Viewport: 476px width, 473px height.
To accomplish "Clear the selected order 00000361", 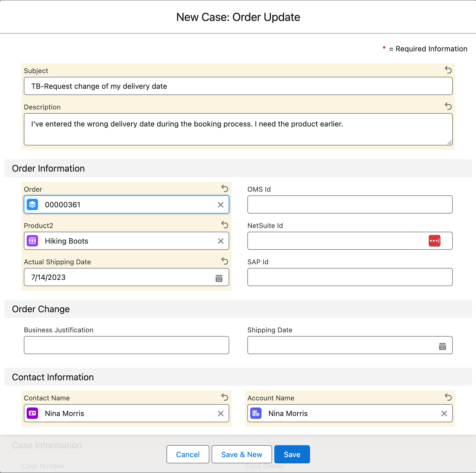I will click(x=221, y=205).
